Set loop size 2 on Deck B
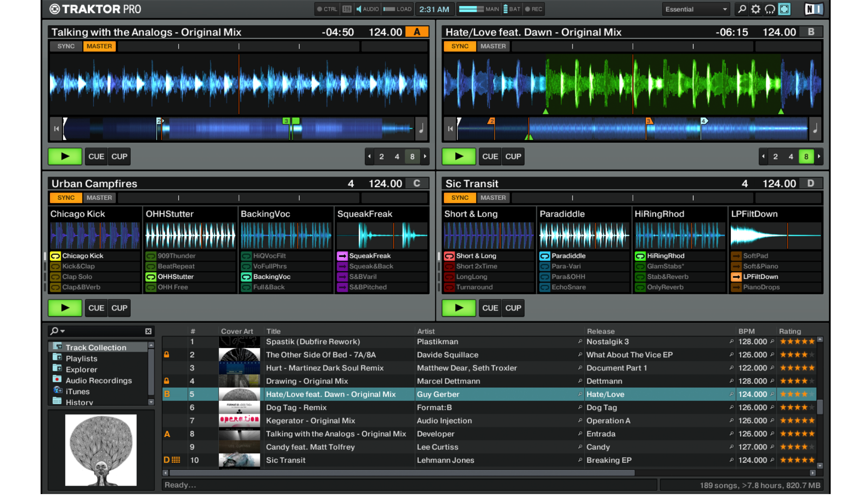Screen dimensions: 868x495 tap(776, 156)
